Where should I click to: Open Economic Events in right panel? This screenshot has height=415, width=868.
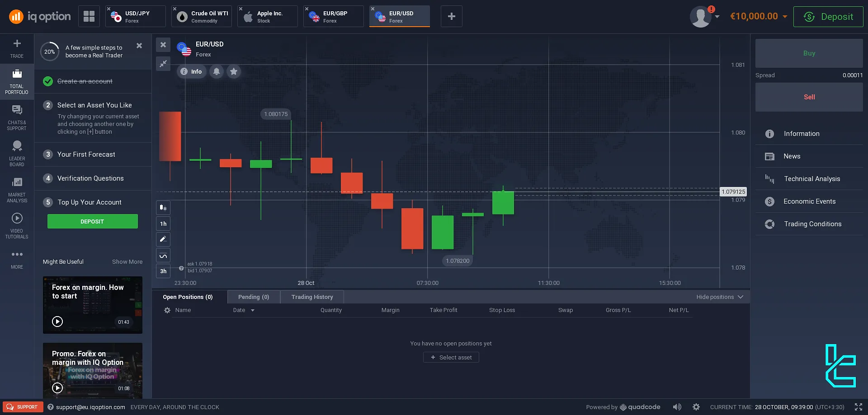point(809,201)
